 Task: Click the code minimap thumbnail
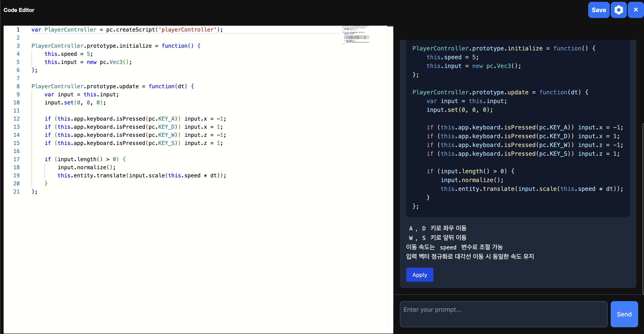click(x=356, y=35)
